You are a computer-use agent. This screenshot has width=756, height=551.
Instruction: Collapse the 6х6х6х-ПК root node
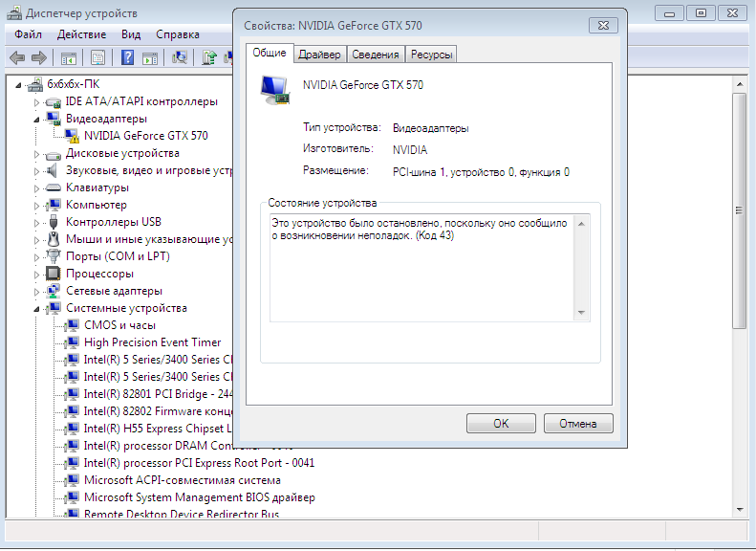[18, 85]
